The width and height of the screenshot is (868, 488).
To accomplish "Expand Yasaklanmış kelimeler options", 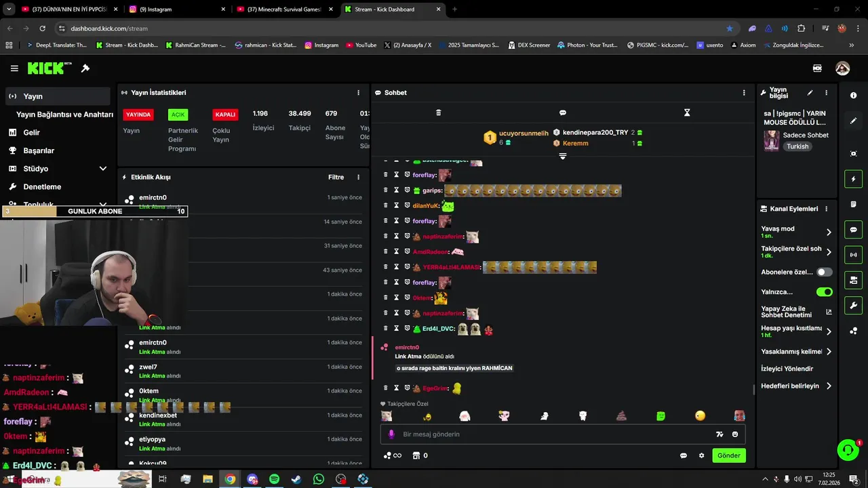I will click(x=828, y=352).
